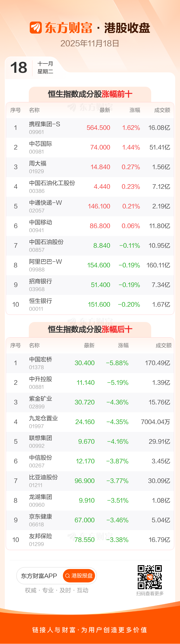180x644 pixels.
Task: Open the 恒生指数成分股涨幅后十 section header
Action: (x=90, y=329)
